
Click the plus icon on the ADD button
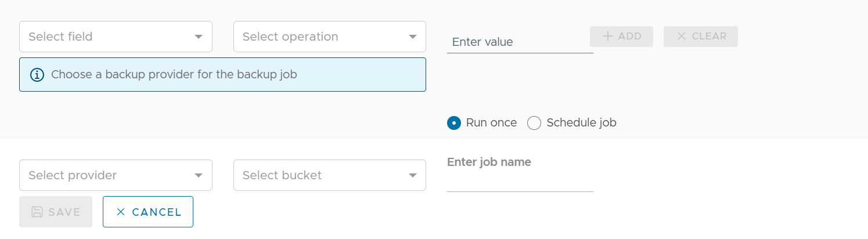pyautogui.click(x=607, y=36)
